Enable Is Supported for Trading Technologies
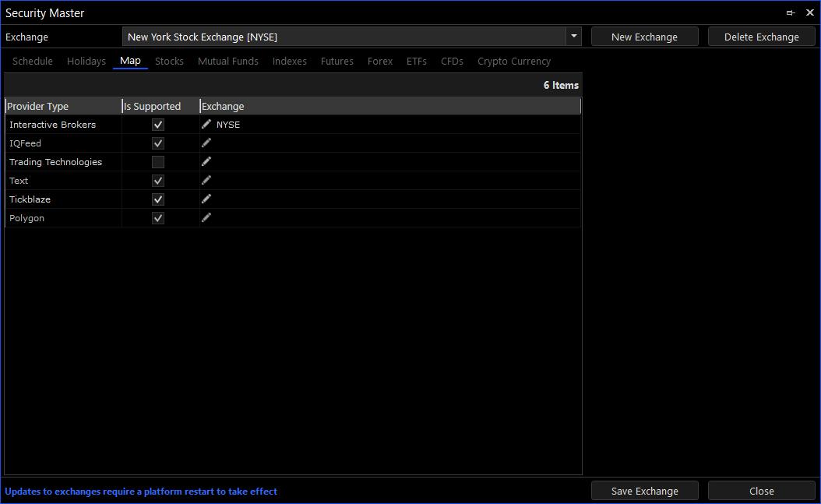 [x=158, y=162]
